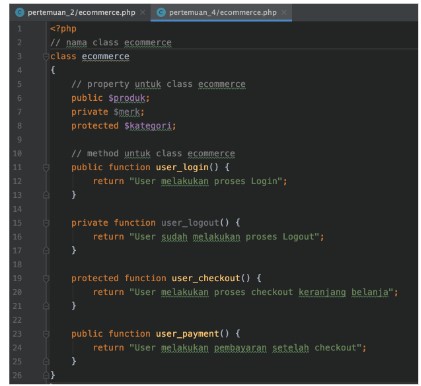
Task: Collapse the user_checkout function fold marker
Action: click(46, 278)
